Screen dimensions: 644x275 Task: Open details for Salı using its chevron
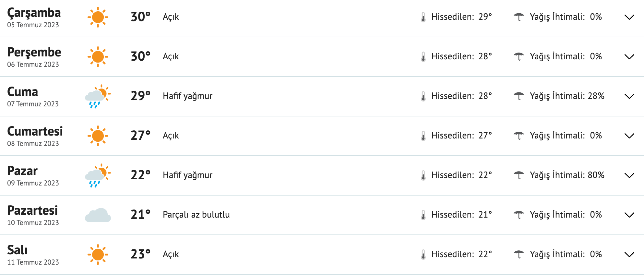pyautogui.click(x=629, y=254)
